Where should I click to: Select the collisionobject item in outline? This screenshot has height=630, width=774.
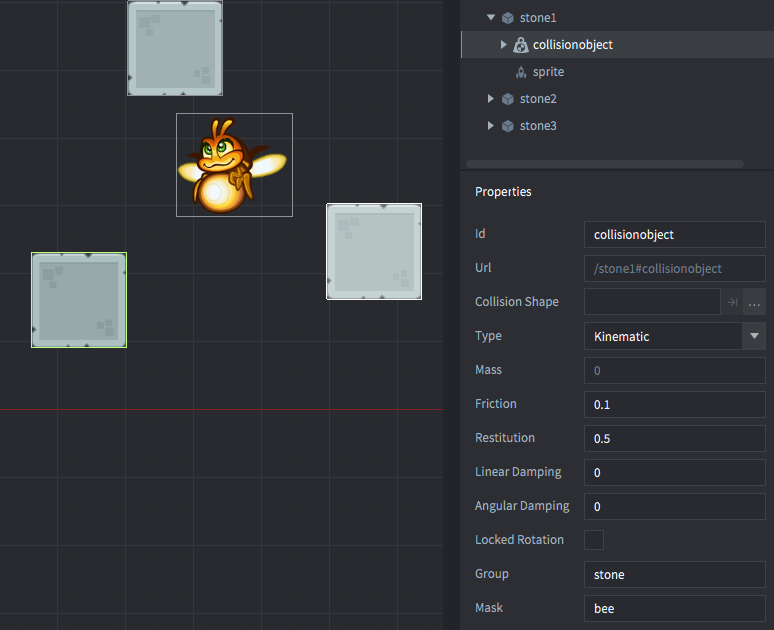[x=573, y=45]
